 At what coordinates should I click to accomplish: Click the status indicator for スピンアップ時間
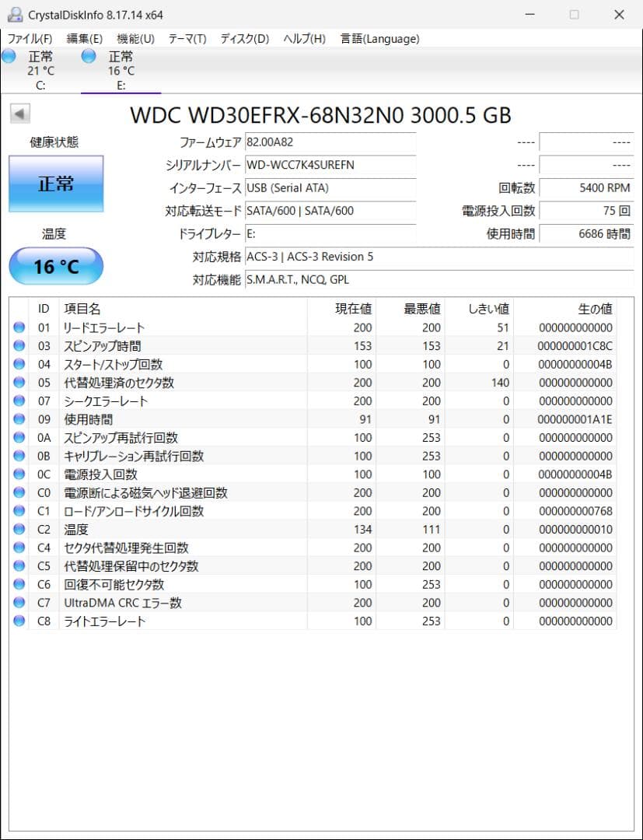(19, 345)
